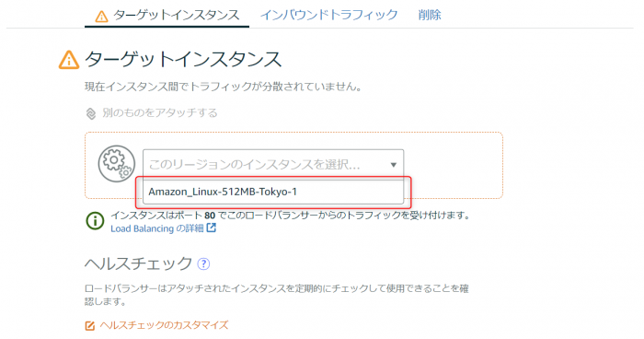Viewport: 644px width, 339px height.
Task: Click the 現在インスタンス間でトラフィックが分散されていません text
Action: 223,87
